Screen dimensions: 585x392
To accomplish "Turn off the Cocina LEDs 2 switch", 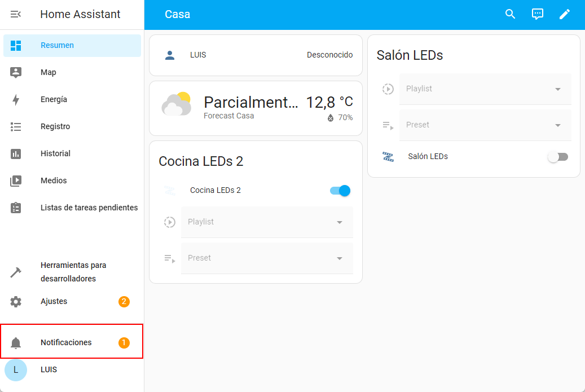I will click(x=340, y=191).
